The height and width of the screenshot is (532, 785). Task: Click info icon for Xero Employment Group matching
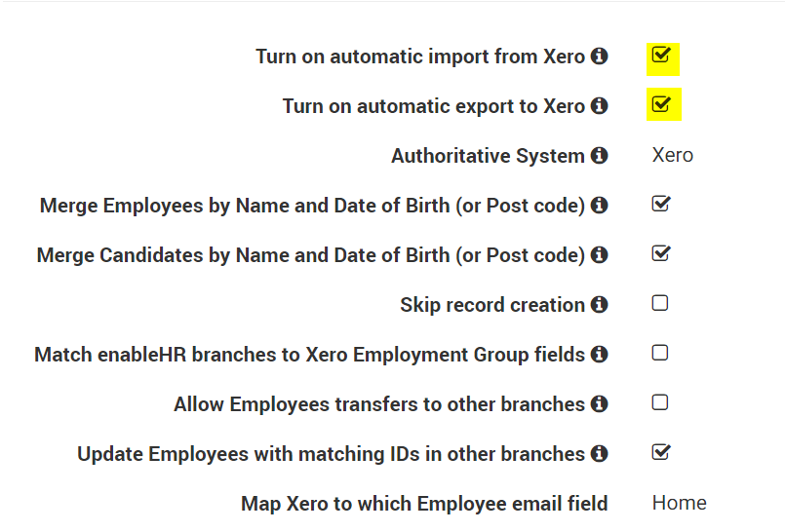point(600,355)
